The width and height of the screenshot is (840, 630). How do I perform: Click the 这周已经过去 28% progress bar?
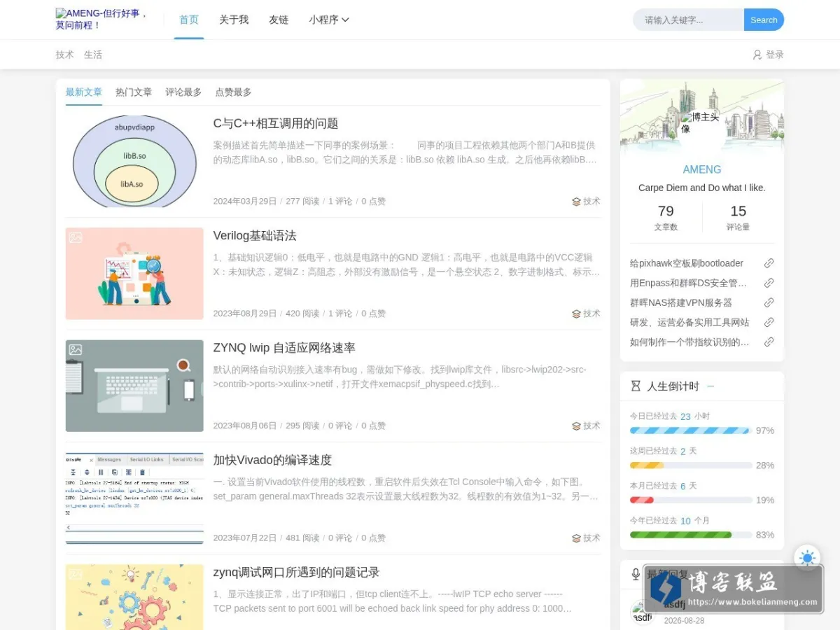691,465
